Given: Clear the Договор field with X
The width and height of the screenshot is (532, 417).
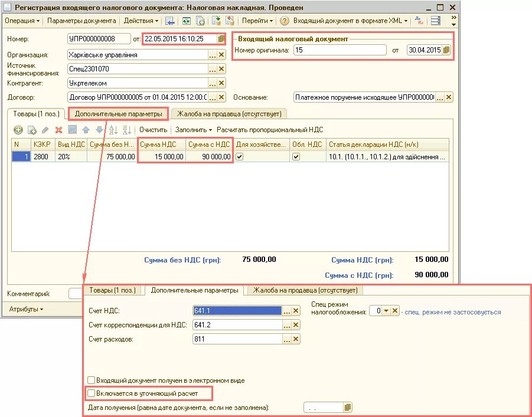Looking at the screenshot, I should 221,97.
